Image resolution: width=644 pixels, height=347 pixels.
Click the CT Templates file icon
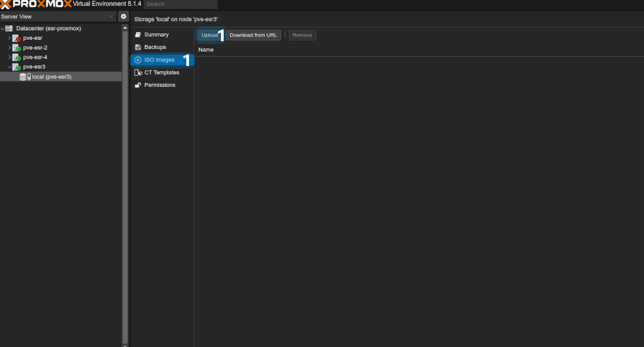click(138, 73)
